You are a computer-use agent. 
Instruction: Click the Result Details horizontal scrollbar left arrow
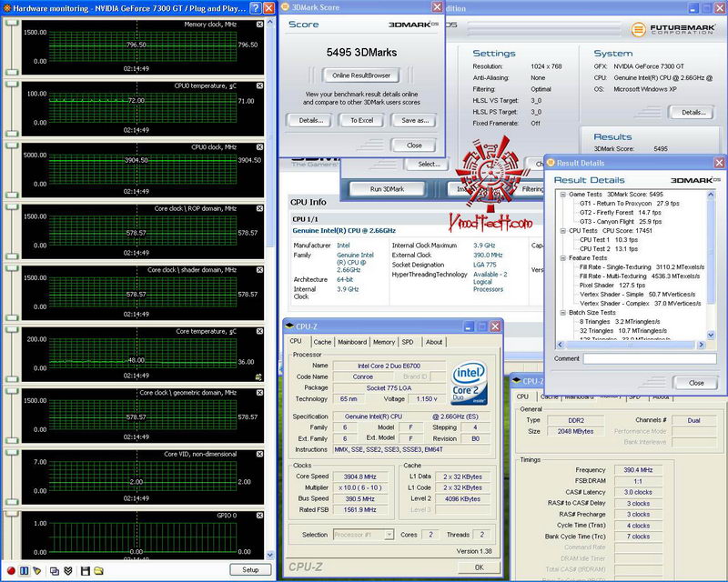click(561, 345)
